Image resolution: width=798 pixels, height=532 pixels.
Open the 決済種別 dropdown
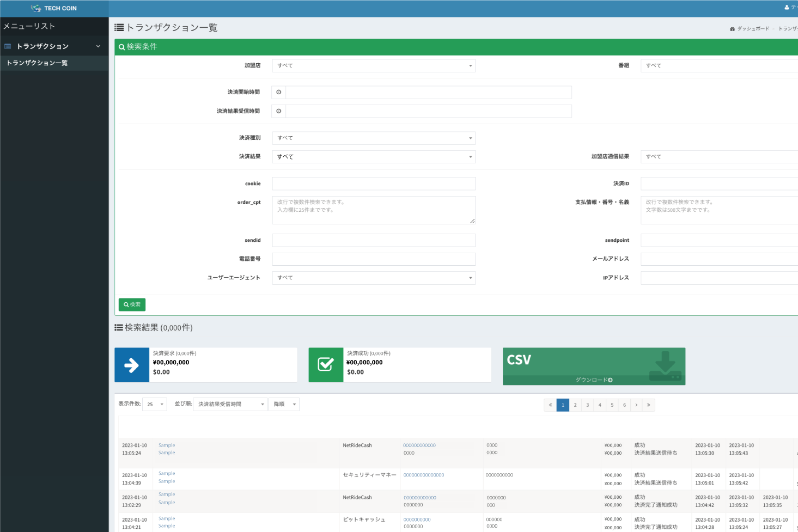pyautogui.click(x=374, y=138)
